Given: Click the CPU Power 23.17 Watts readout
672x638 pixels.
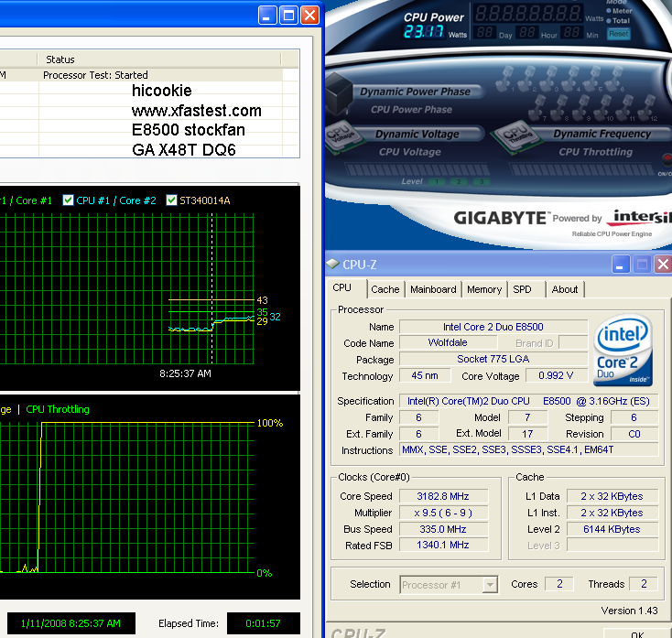Looking at the screenshot, I should [x=423, y=32].
